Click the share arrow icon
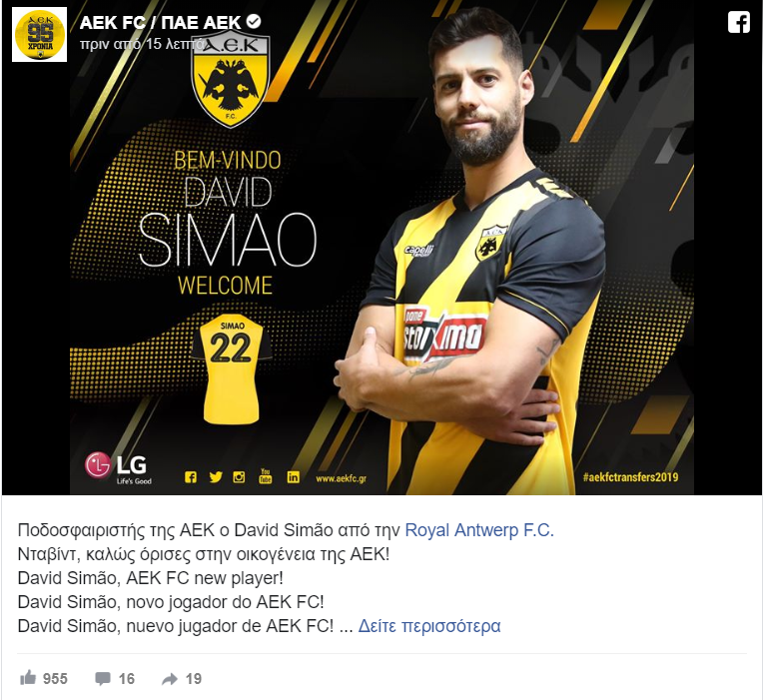Viewport: 763px width, 700px height. click(x=170, y=679)
